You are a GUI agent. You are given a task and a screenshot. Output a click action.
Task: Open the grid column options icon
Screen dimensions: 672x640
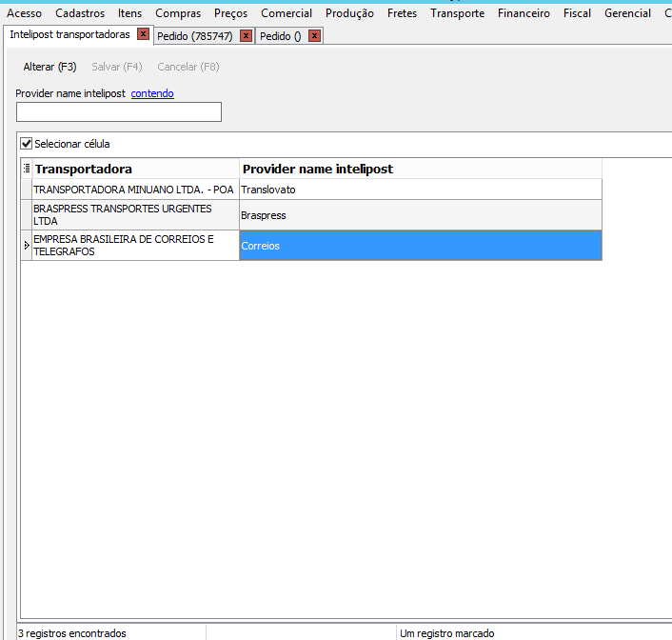(27, 169)
